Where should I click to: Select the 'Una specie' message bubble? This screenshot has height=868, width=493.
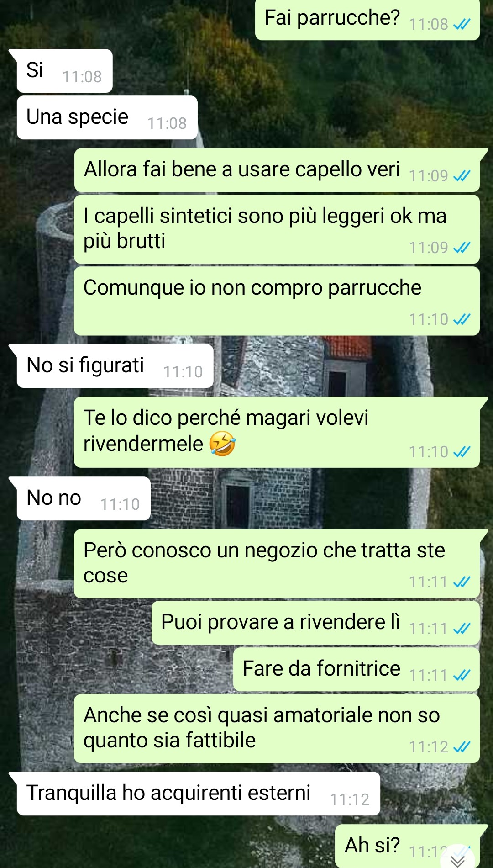pos(107,117)
